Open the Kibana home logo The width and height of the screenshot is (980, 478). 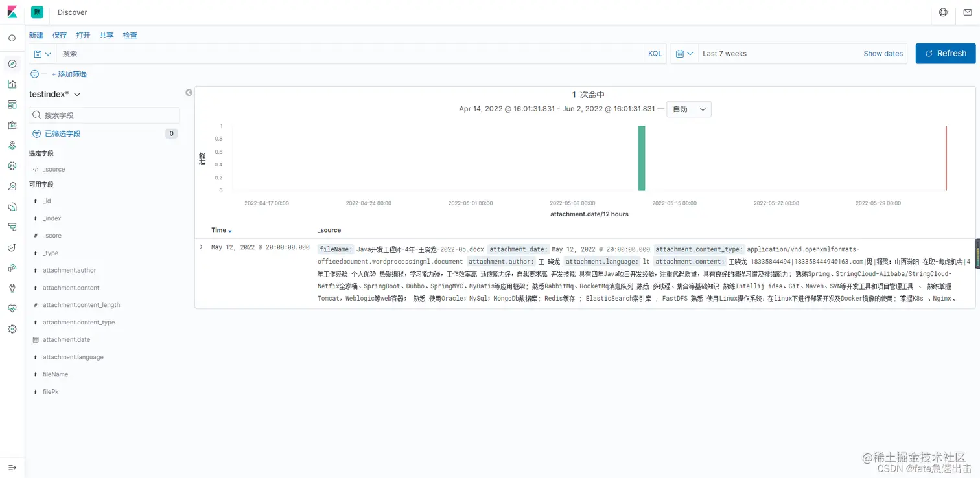(12, 12)
